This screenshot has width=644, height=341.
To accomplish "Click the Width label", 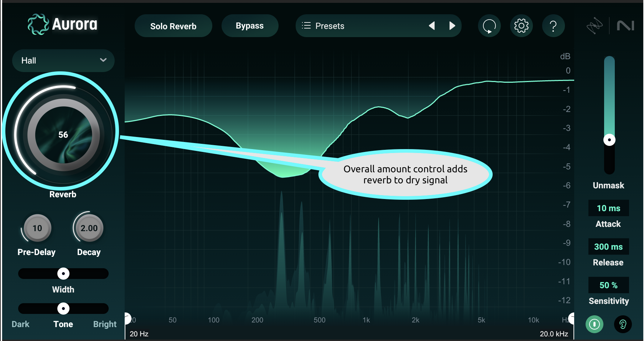I will point(63,290).
